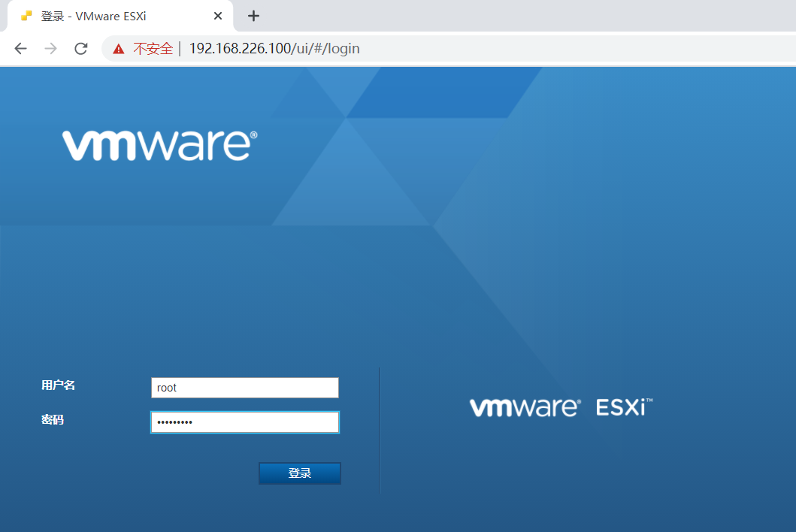Reload the ESXi login page
The height and width of the screenshot is (532, 796).
pos(81,49)
